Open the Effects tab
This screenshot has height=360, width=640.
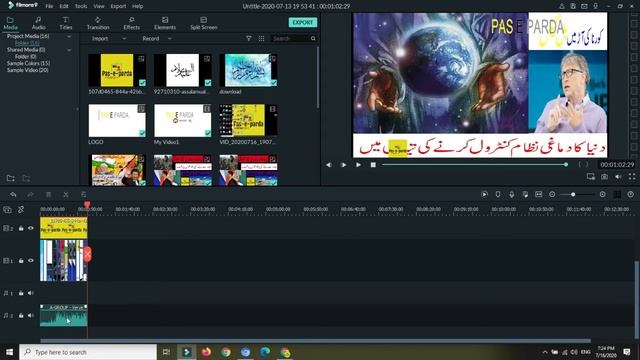131,23
